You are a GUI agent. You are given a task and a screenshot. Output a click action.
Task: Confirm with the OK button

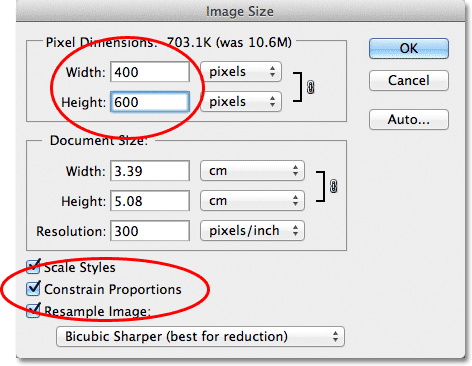click(x=409, y=48)
